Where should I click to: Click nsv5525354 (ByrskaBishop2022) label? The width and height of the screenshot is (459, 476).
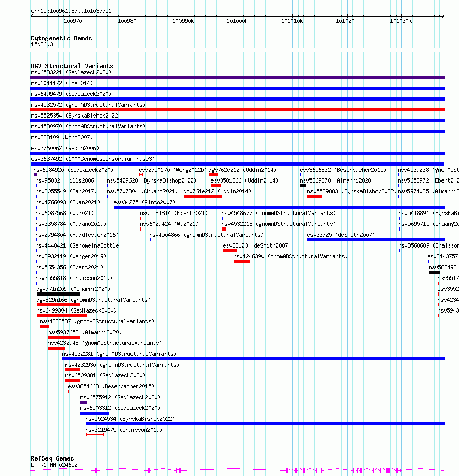coord(76,116)
